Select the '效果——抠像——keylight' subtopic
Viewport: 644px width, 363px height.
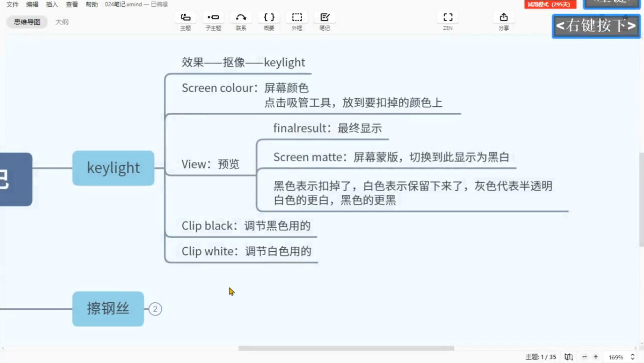pyautogui.click(x=243, y=62)
